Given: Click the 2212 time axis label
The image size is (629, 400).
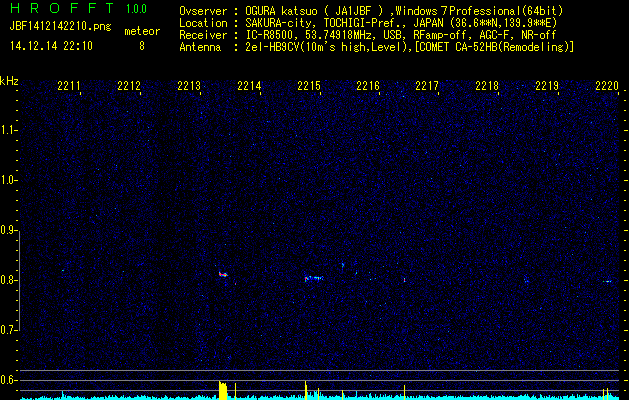Looking at the screenshot, I should coord(129,86).
